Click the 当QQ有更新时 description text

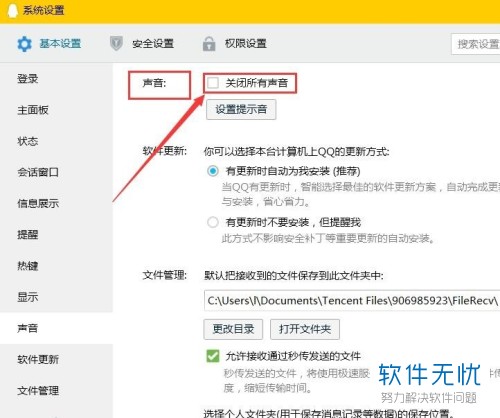point(361,194)
